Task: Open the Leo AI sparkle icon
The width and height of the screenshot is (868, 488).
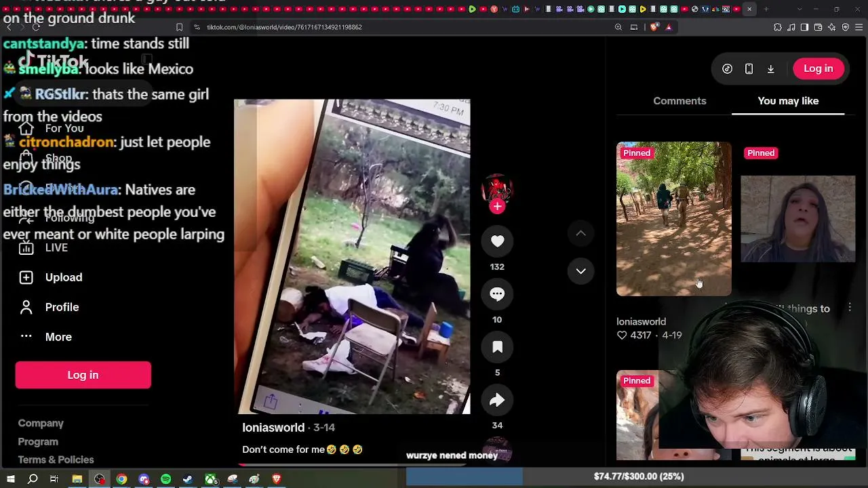Action: click(832, 27)
